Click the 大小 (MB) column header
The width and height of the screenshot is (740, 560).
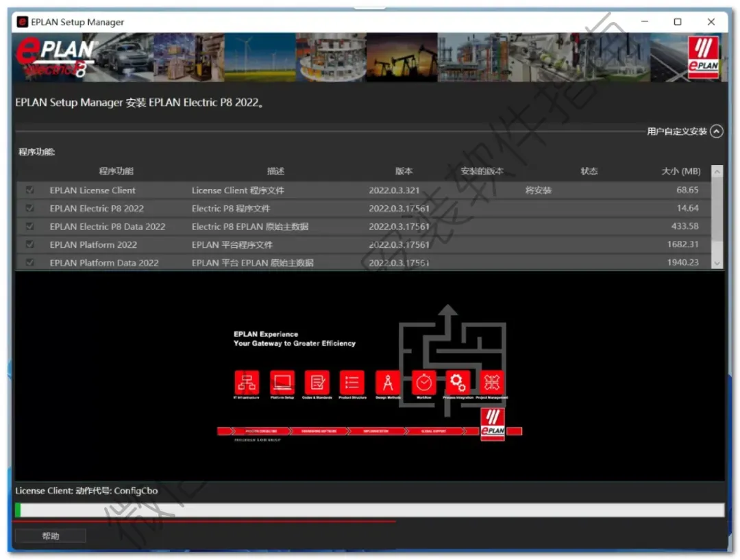[681, 170]
